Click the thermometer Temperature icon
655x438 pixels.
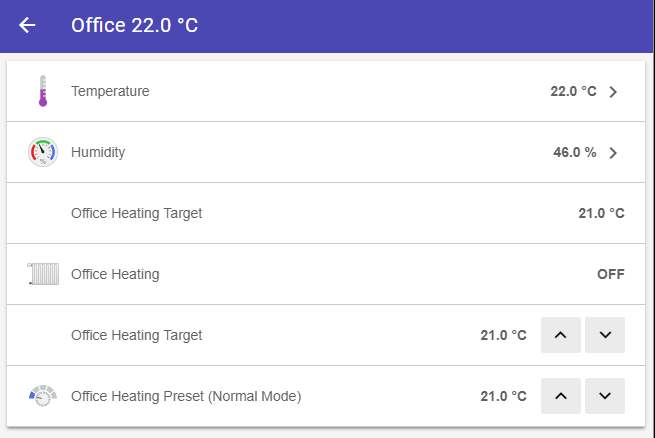[43, 91]
